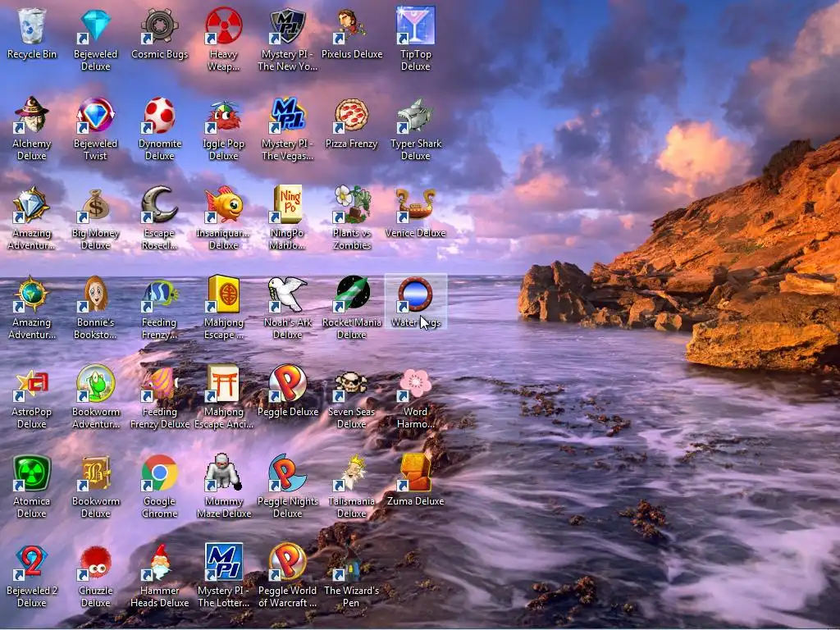Open Noah's Ark Deluxe dove icon
The image size is (840, 630).
[x=287, y=294]
